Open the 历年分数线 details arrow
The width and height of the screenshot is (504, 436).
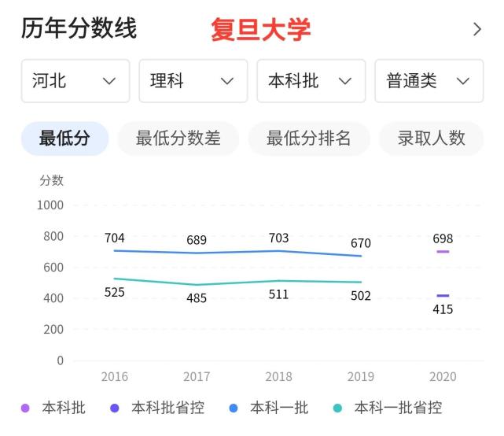(477, 29)
